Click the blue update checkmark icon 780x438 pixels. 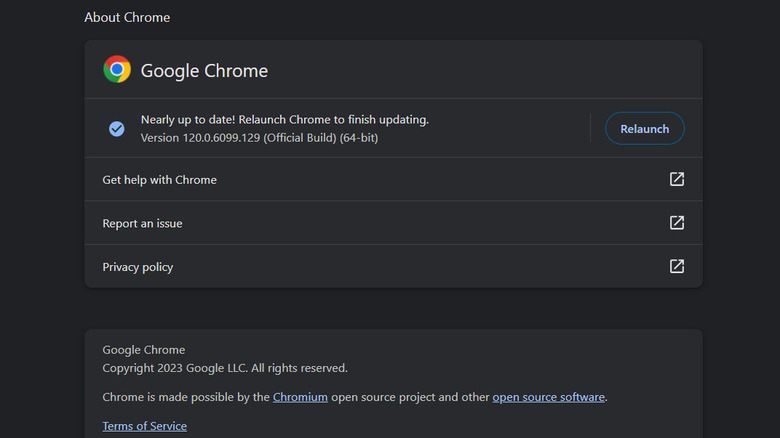(x=117, y=129)
